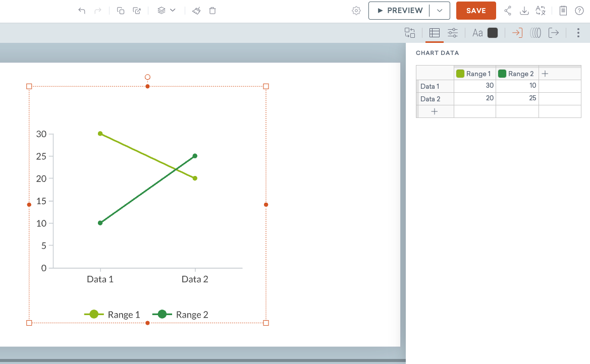This screenshot has width=590, height=364.
Task: Expand the layers arrangement dropdown
Action: point(166,11)
